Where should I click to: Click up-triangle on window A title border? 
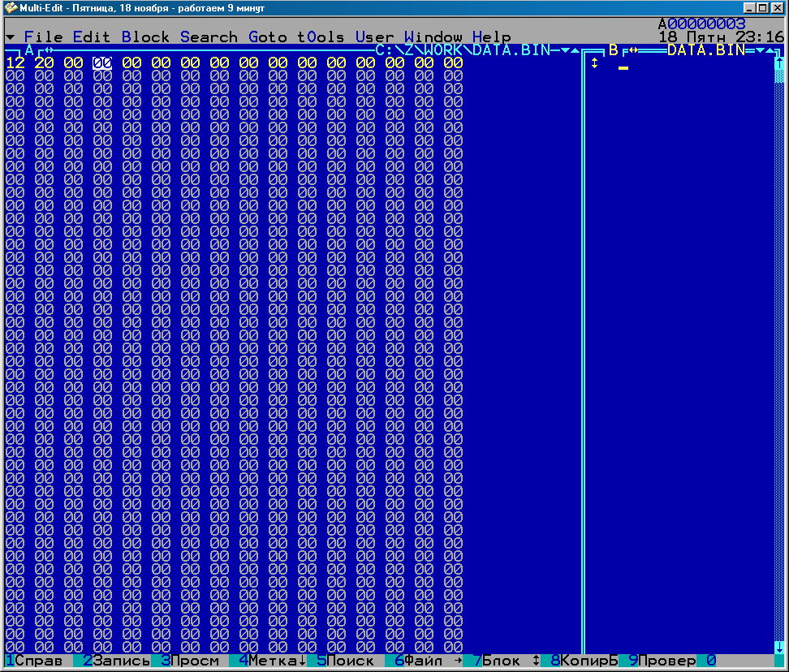[575, 50]
